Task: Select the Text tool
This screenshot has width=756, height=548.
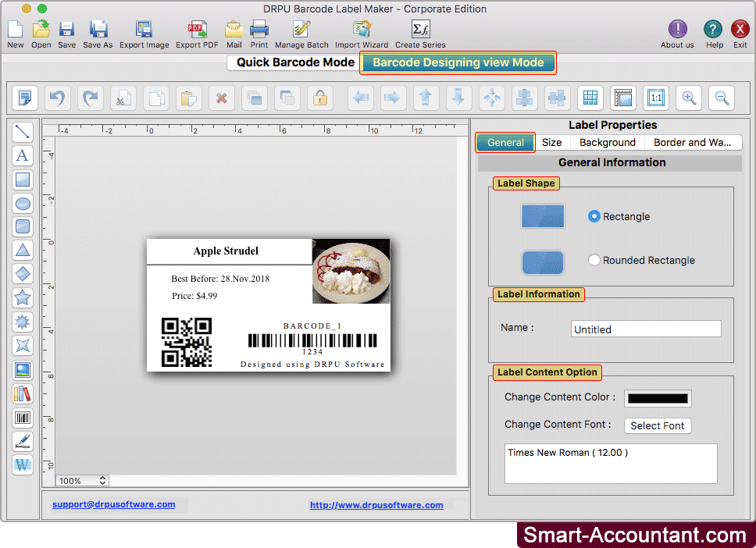Action: (23, 155)
